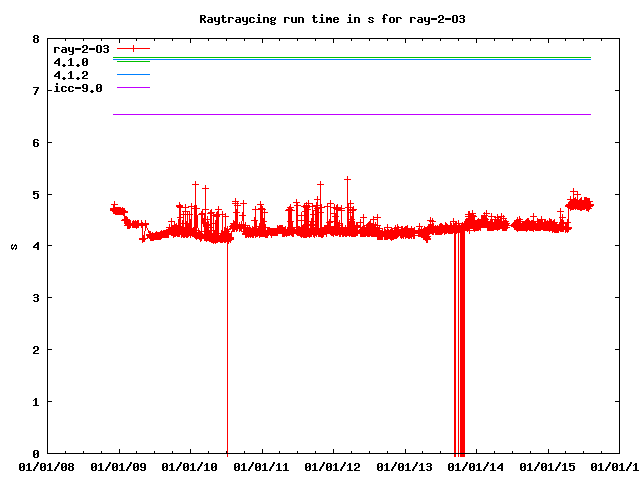Click the magenta icc-9.0 legend line sample
This screenshot has width=640, height=480.
coord(133,88)
